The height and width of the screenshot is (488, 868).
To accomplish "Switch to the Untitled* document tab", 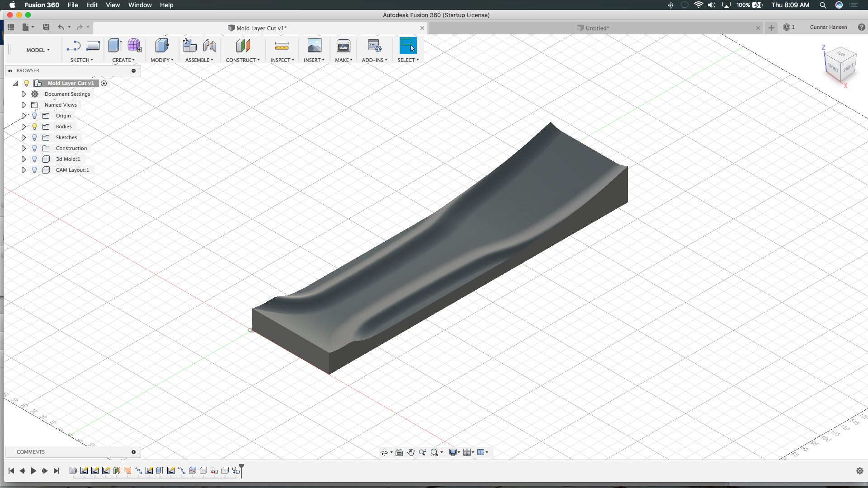I will [597, 28].
